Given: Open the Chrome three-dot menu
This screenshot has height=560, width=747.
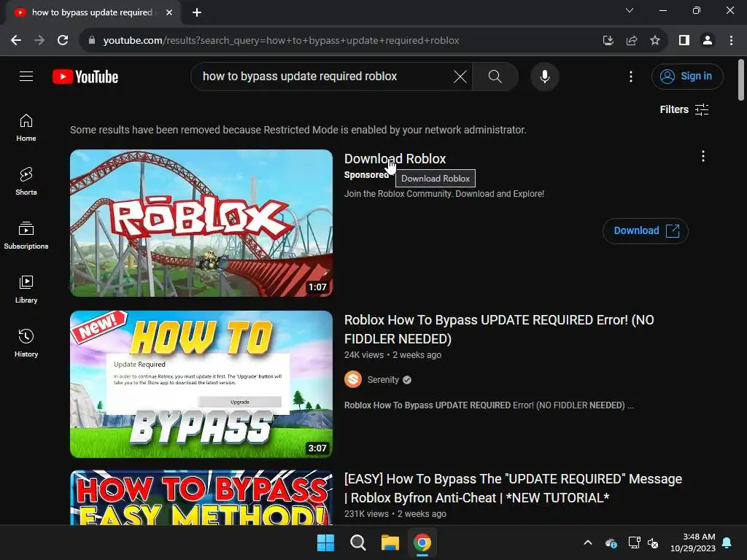Looking at the screenshot, I should point(731,41).
